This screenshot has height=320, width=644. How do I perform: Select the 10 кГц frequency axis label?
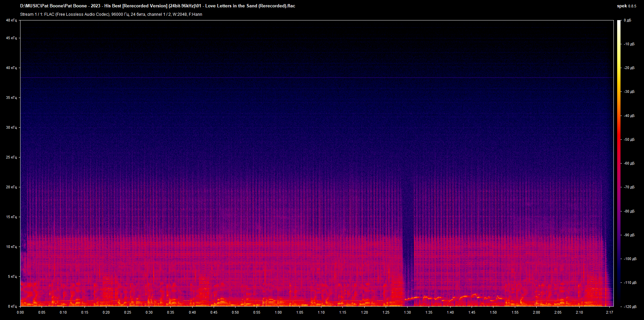[x=11, y=247]
